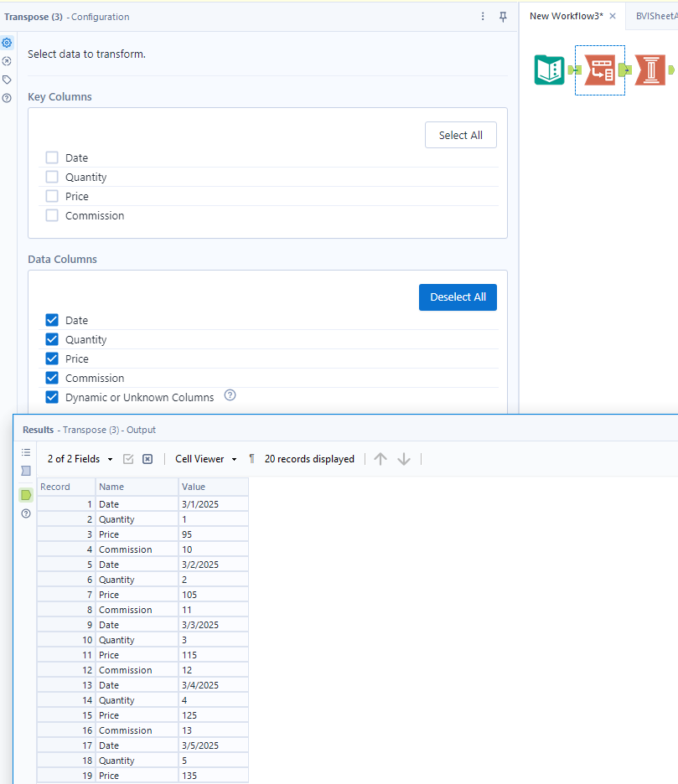This screenshot has width=678, height=784.
Task: Select record number 18 row header
Action: pos(66,761)
